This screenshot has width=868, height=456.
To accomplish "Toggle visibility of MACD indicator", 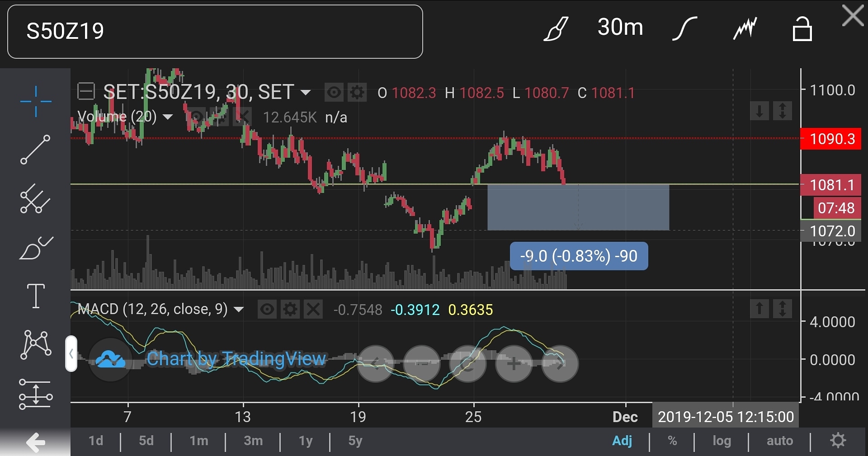I will coord(267,310).
